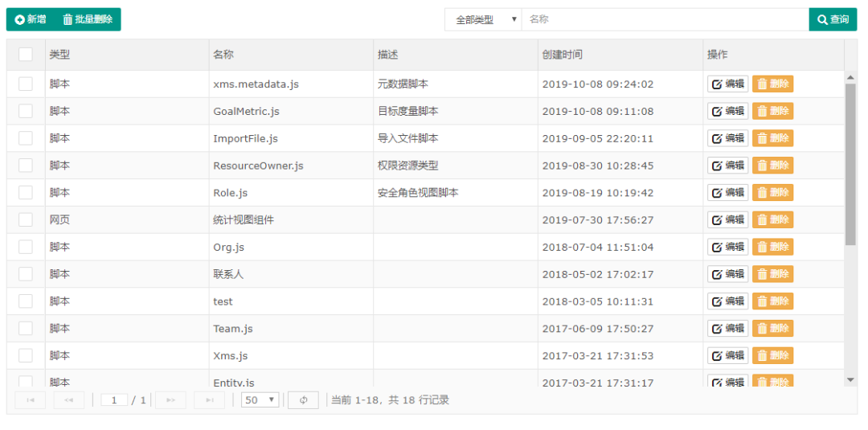Image resolution: width=868 pixels, height=430 pixels.
Task: Delete the test row
Action: (773, 301)
